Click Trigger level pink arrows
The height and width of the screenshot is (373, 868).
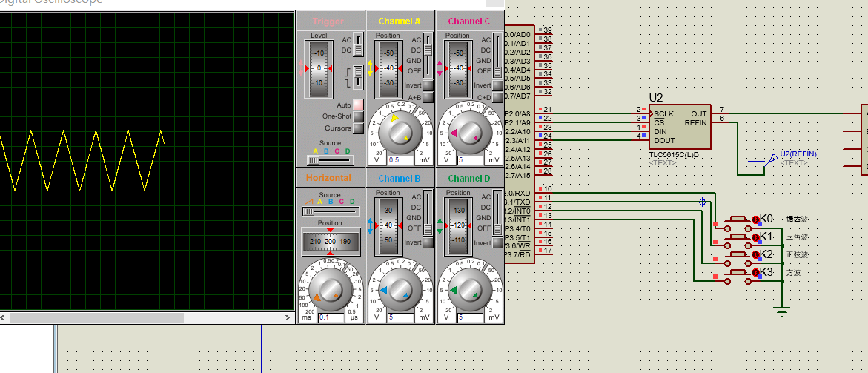coord(301,69)
